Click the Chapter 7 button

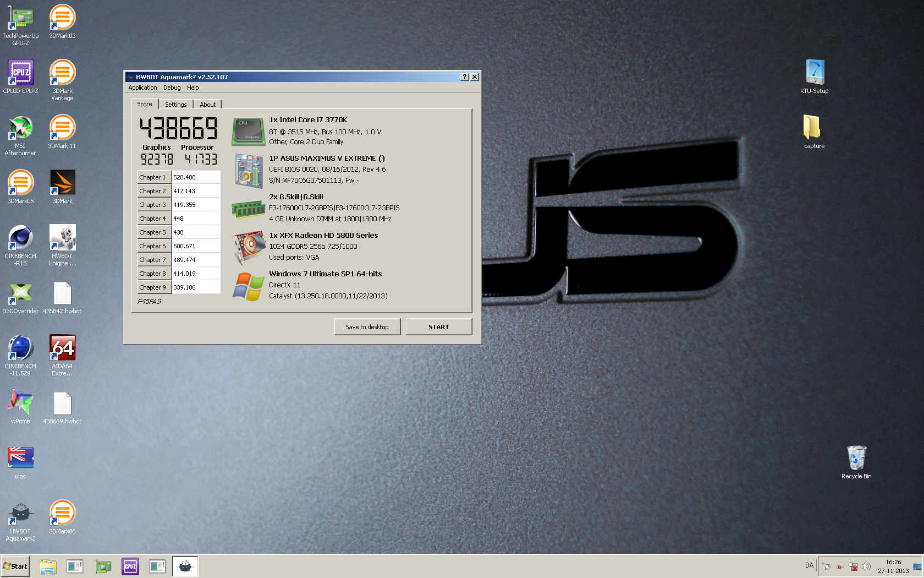[x=154, y=260]
